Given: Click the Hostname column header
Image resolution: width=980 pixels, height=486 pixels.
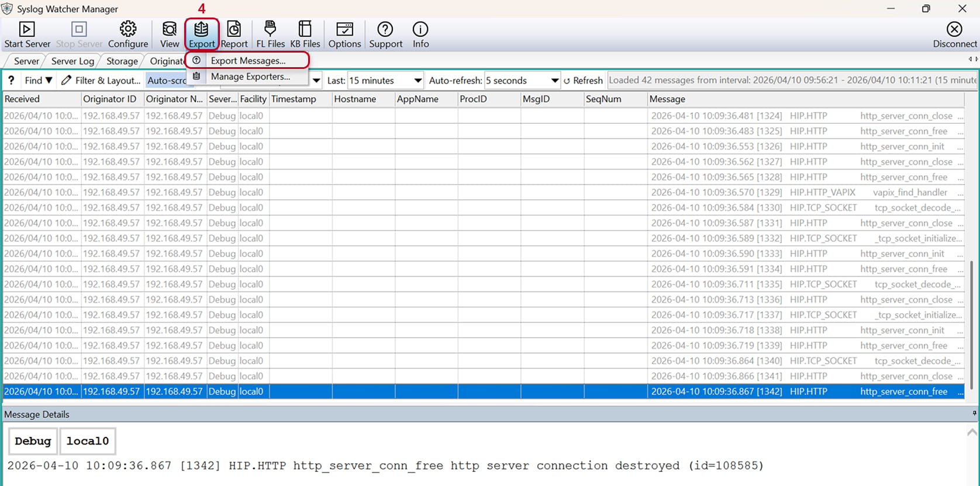Looking at the screenshot, I should pos(363,99).
